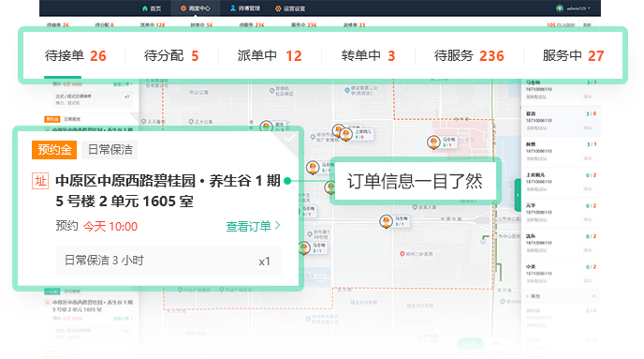The image size is (644, 359).
Task: Switch to the 转单中 3 tab
Action: (368, 55)
